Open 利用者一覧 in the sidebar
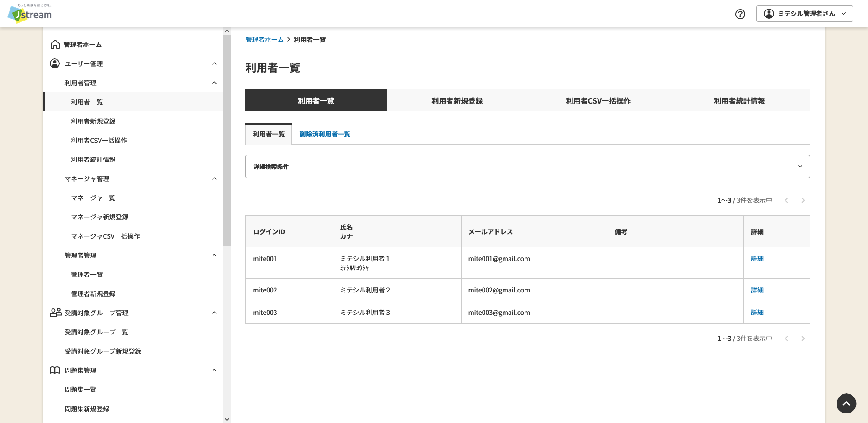 (133, 102)
